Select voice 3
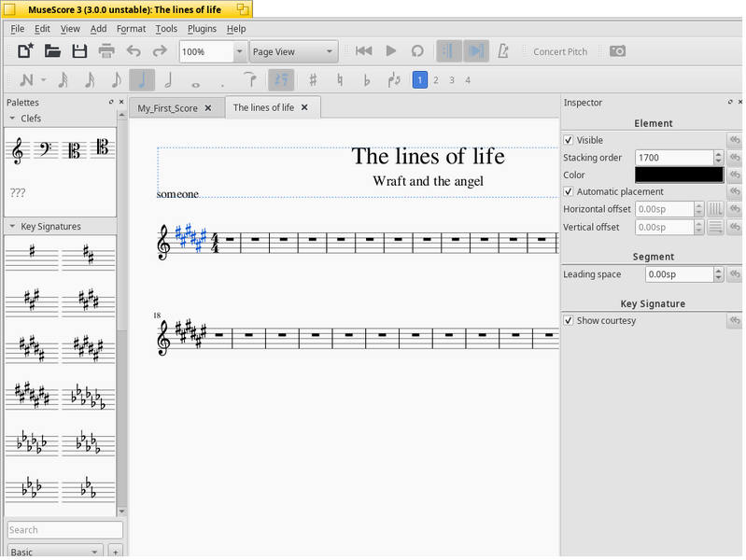Viewport: 746px width, 560px height. (x=452, y=80)
